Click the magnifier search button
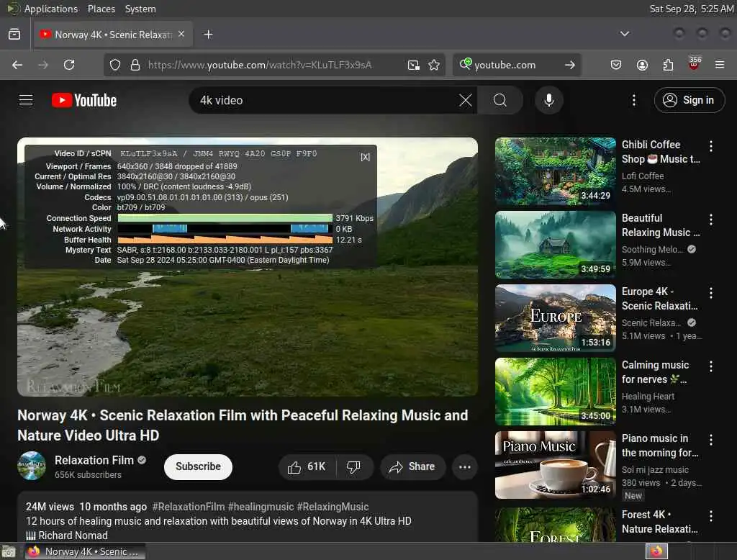The image size is (737, 560). click(x=500, y=100)
